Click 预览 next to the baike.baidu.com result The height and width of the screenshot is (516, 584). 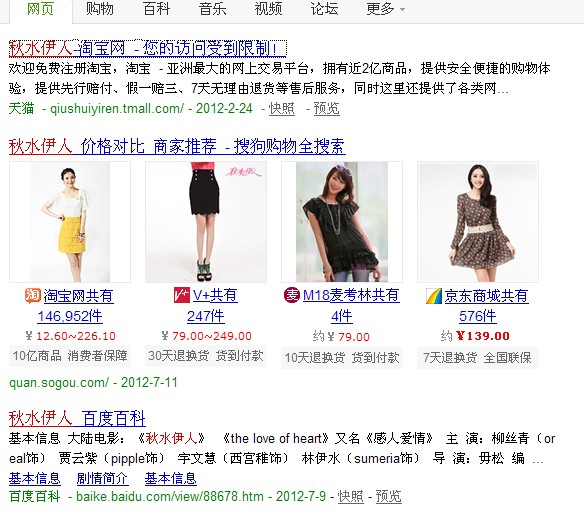click(x=388, y=496)
